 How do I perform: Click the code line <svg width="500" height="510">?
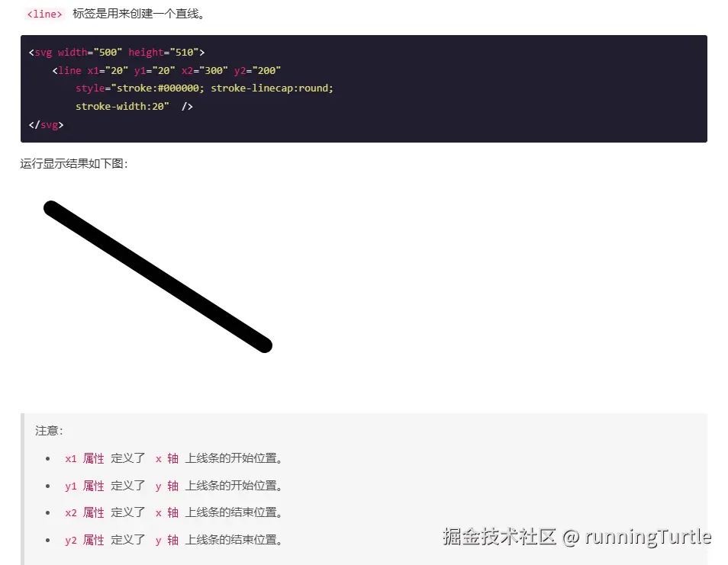117,53
